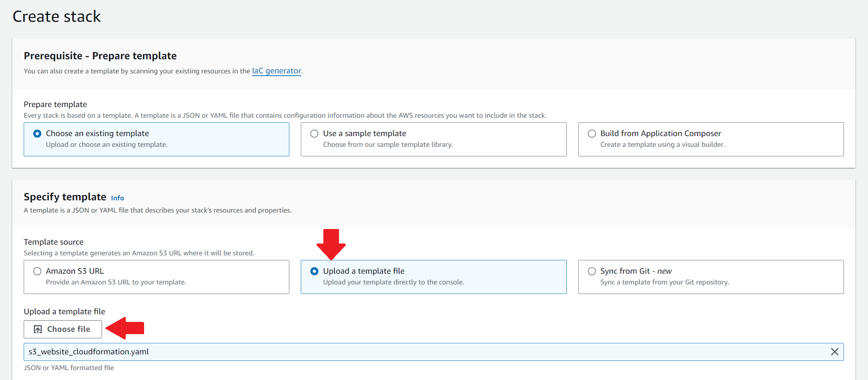This screenshot has width=868, height=380.
Task: Click the 'Prerequisite - Prepare template' heading
Action: tap(100, 56)
